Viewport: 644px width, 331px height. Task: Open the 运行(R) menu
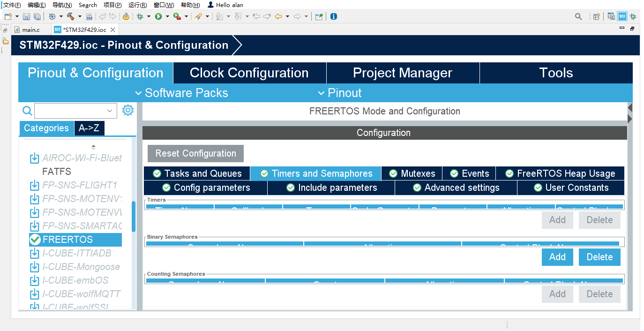(137, 5)
